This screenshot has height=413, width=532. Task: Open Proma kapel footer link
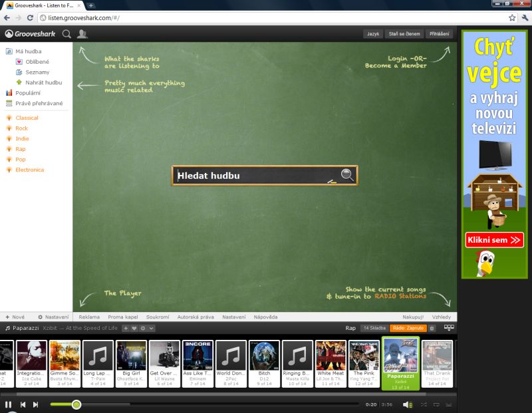coord(123,317)
